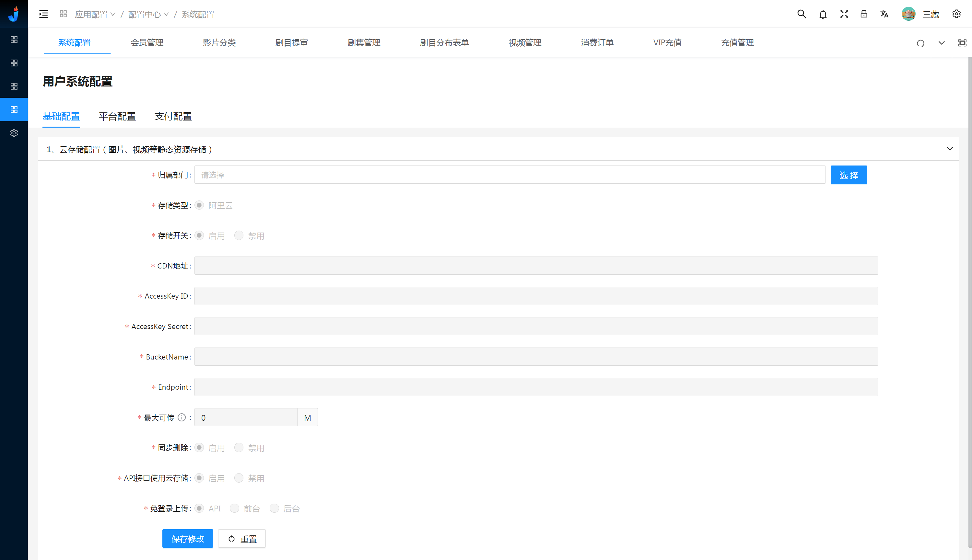This screenshot has height=560, width=972.
Task: Collapse sidebar with menu fold icon
Action: tap(43, 14)
